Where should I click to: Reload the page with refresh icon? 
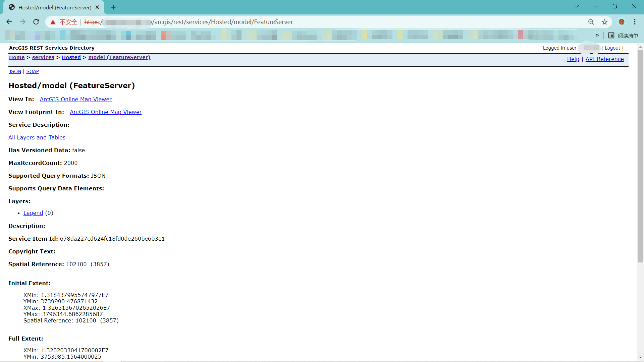pyautogui.click(x=36, y=22)
